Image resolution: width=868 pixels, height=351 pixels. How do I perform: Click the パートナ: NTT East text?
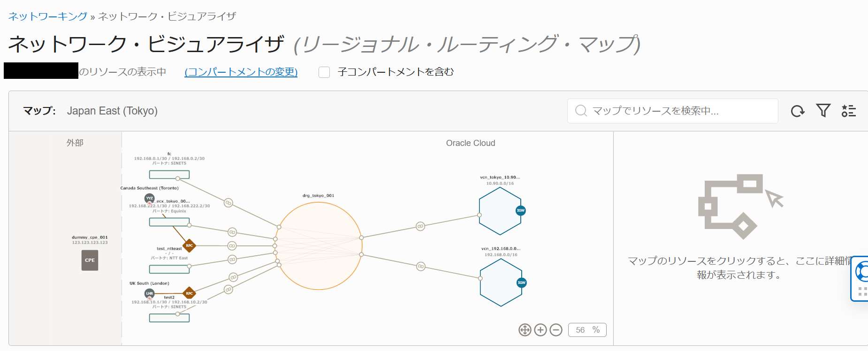click(x=169, y=258)
